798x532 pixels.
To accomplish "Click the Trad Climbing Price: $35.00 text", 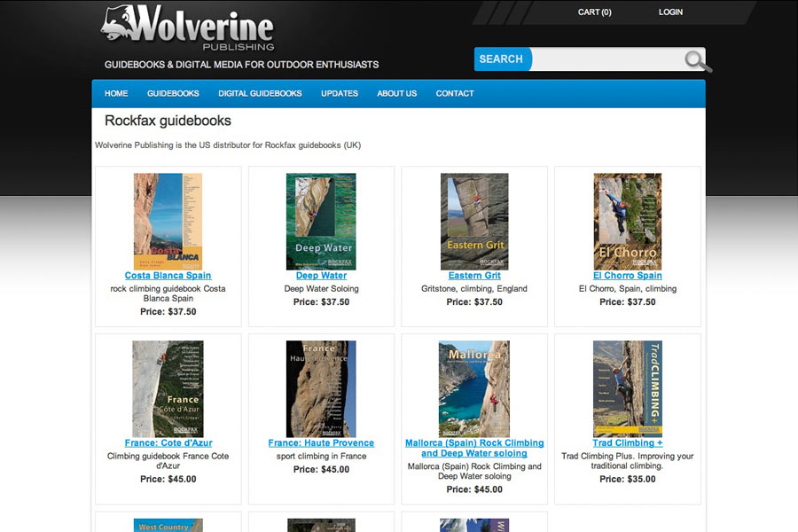I will (628, 479).
